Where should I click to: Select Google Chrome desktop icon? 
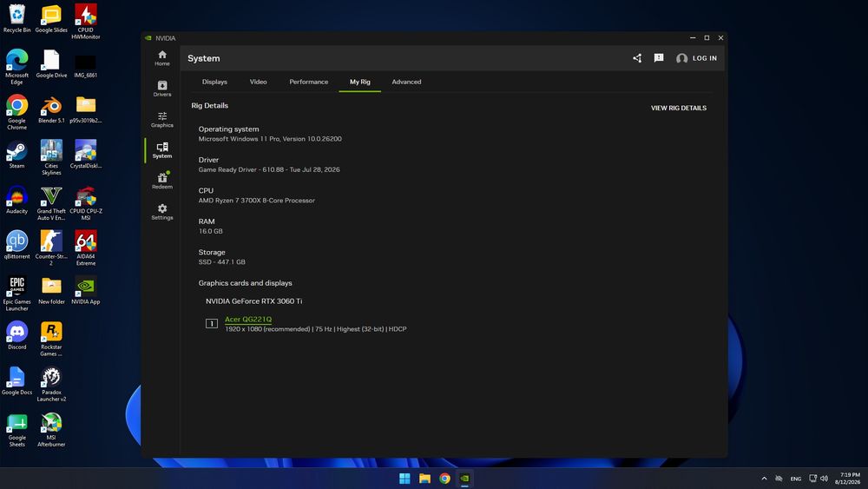pos(17,112)
